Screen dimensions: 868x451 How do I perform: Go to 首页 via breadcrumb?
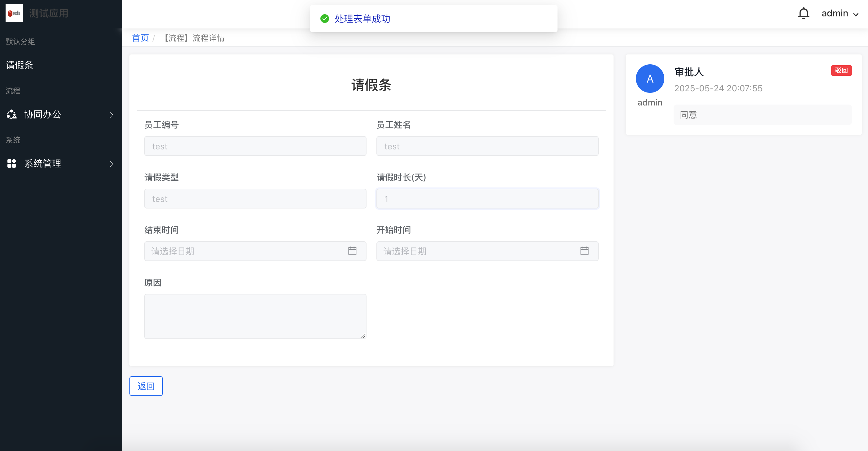pyautogui.click(x=140, y=38)
